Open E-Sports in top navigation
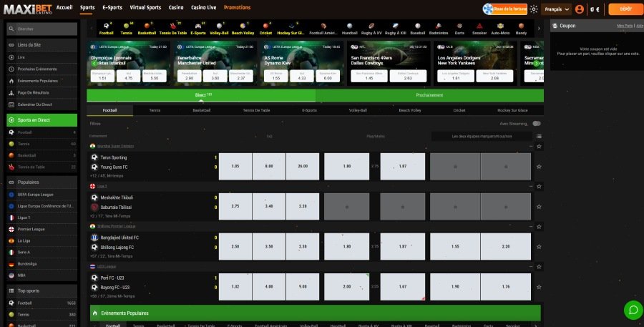 (x=112, y=7)
